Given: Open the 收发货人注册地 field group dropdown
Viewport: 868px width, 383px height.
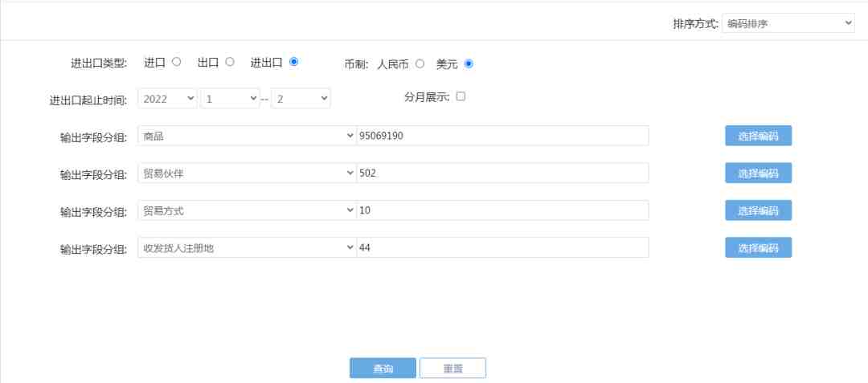Looking at the screenshot, I should coord(247,247).
